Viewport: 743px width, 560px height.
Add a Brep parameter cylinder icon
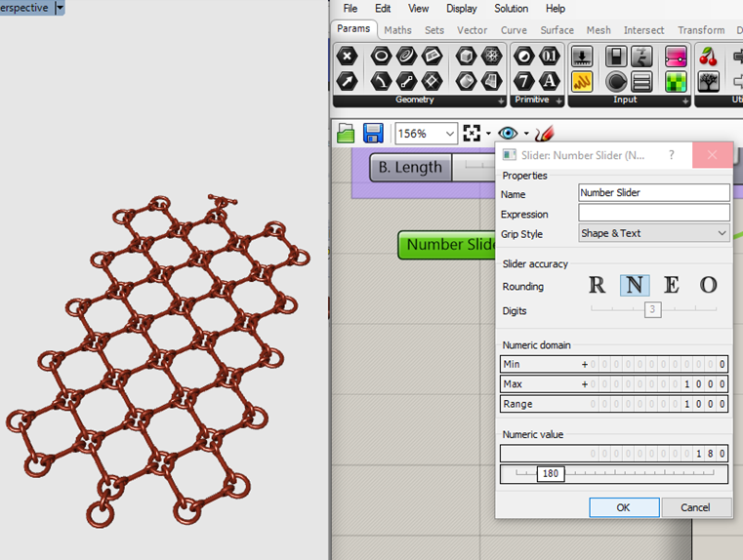(467, 81)
